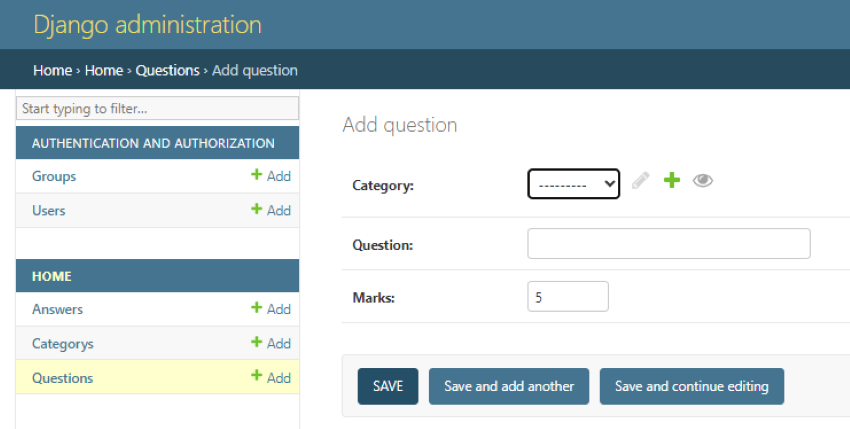Image resolution: width=850 pixels, height=429 pixels.
Task: Click the pencil icon to change selected category
Action: [x=640, y=180]
